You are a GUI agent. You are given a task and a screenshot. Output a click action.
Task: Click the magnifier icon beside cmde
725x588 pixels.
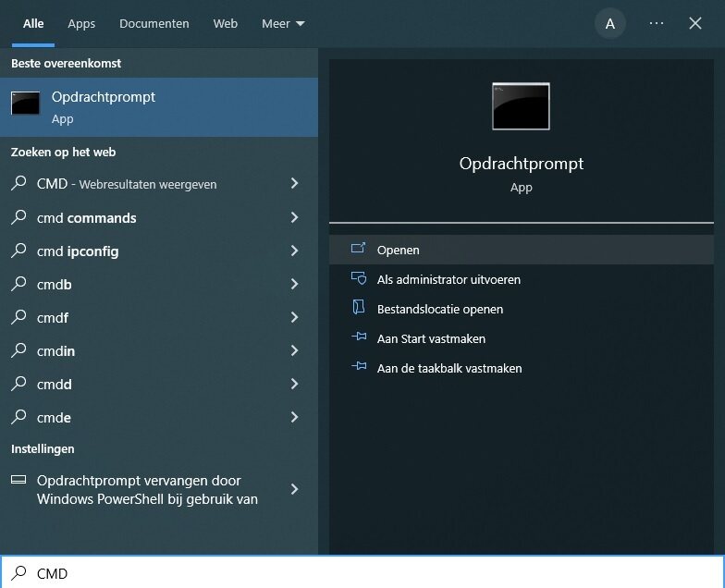18,416
